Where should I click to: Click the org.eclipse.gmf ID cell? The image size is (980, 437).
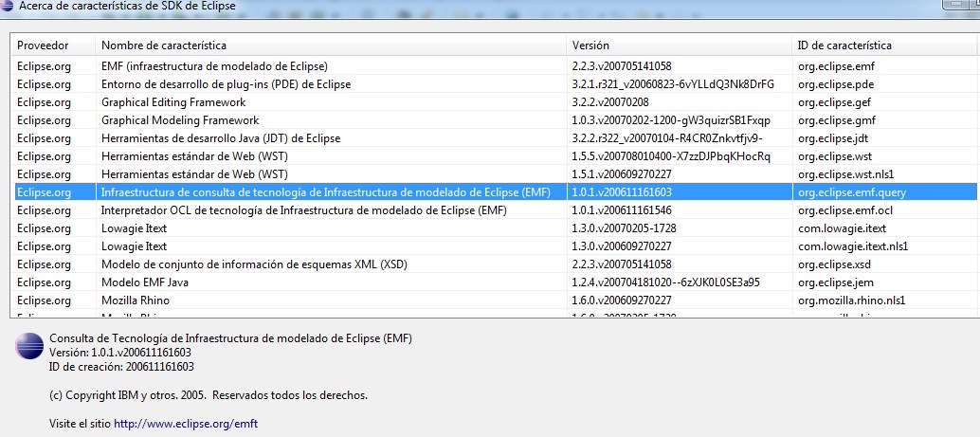click(837, 120)
